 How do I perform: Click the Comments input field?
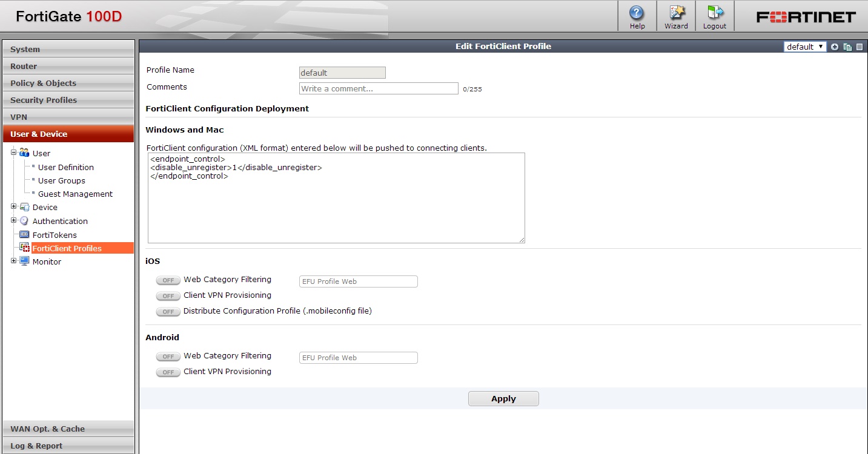tap(379, 88)
